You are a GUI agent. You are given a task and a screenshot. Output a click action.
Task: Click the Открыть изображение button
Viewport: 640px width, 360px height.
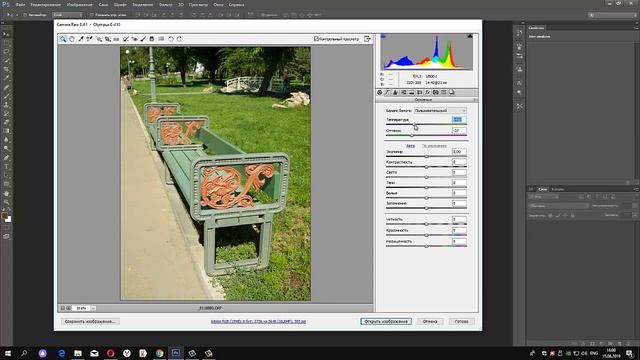(x=386, y=322)
